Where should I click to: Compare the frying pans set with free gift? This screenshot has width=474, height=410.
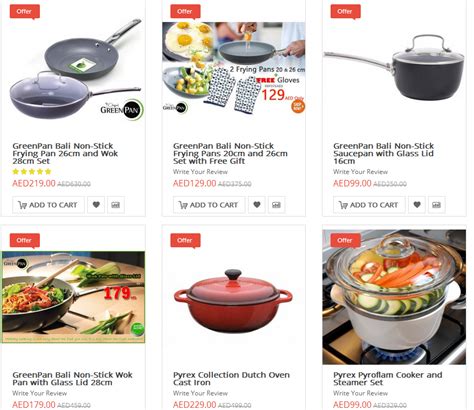[x=276, y=205]
